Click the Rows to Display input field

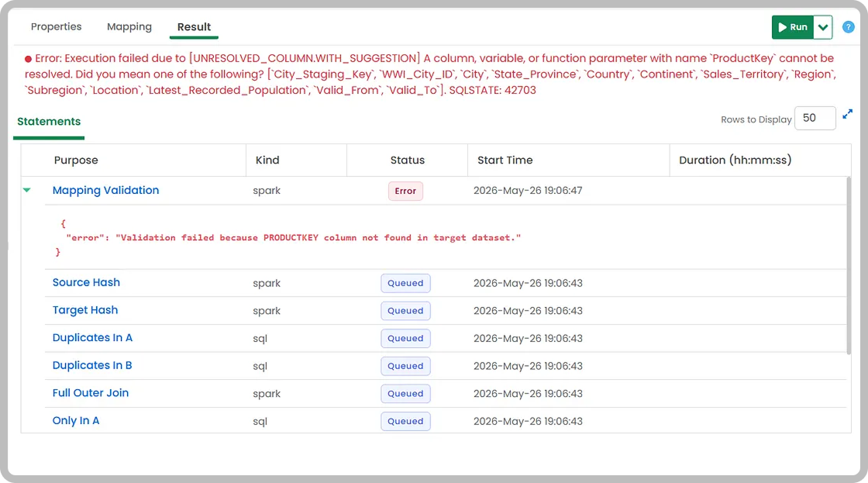(x=815, y=118)
